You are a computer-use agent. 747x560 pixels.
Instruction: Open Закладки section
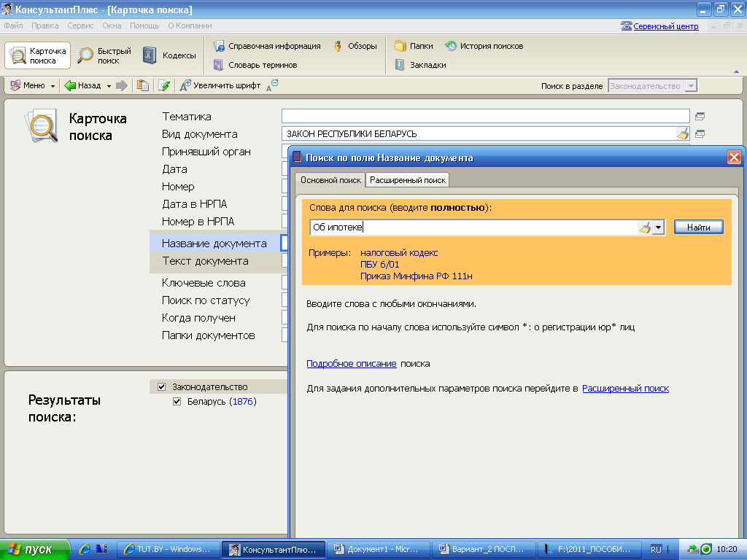(421, 65)
